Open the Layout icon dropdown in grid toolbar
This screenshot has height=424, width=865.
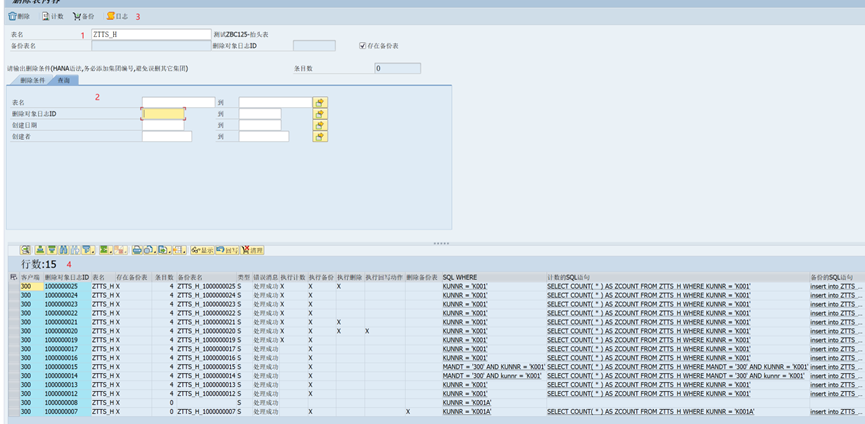pyautogui.click(x=179, y=250)
